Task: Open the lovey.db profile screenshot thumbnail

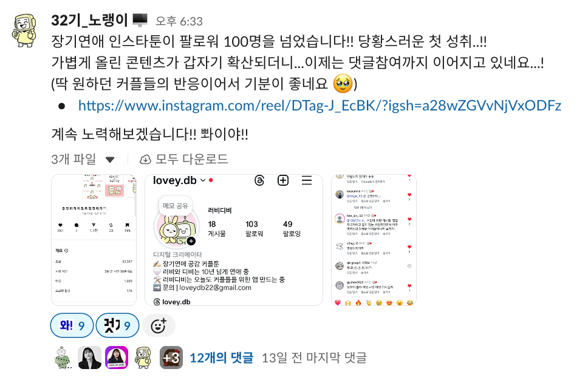Action: pos(234,240)
